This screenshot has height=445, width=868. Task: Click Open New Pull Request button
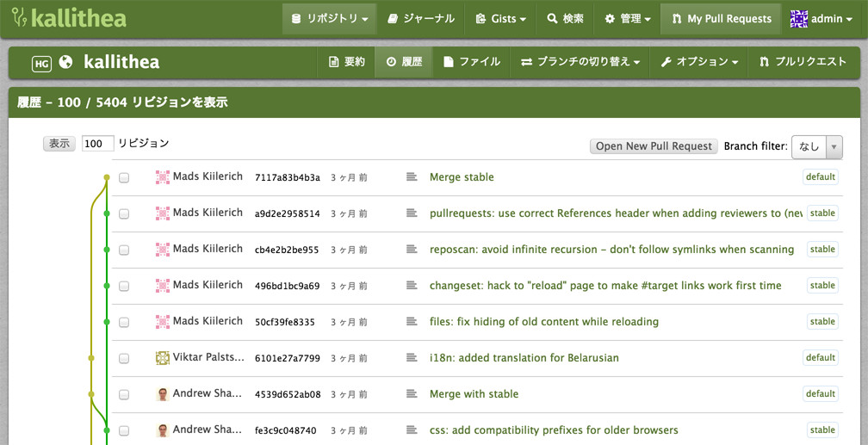[654, 146]
